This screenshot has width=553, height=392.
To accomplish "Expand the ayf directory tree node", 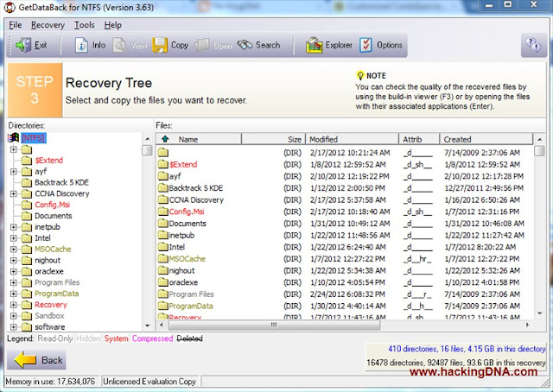I will pos(14,172).
